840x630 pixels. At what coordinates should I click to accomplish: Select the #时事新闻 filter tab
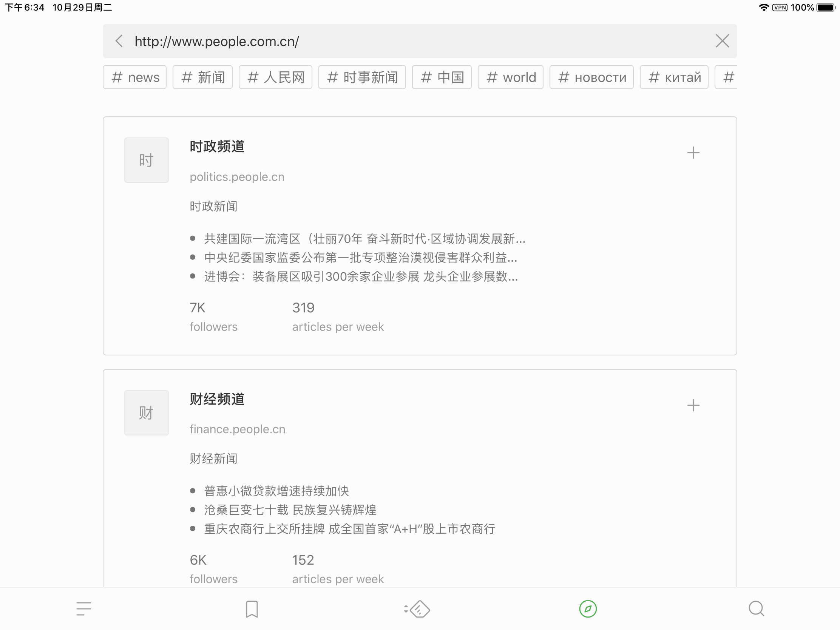coord(361,77)
